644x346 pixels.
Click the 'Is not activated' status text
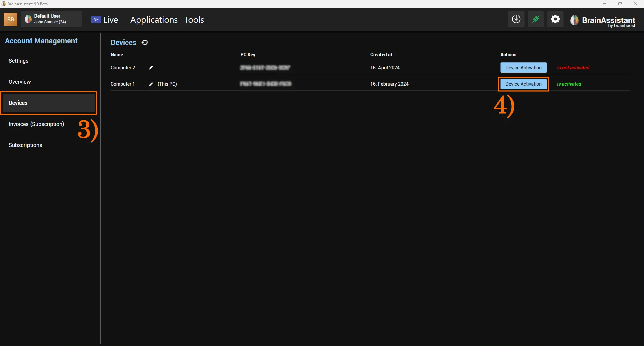pos(573,68)
